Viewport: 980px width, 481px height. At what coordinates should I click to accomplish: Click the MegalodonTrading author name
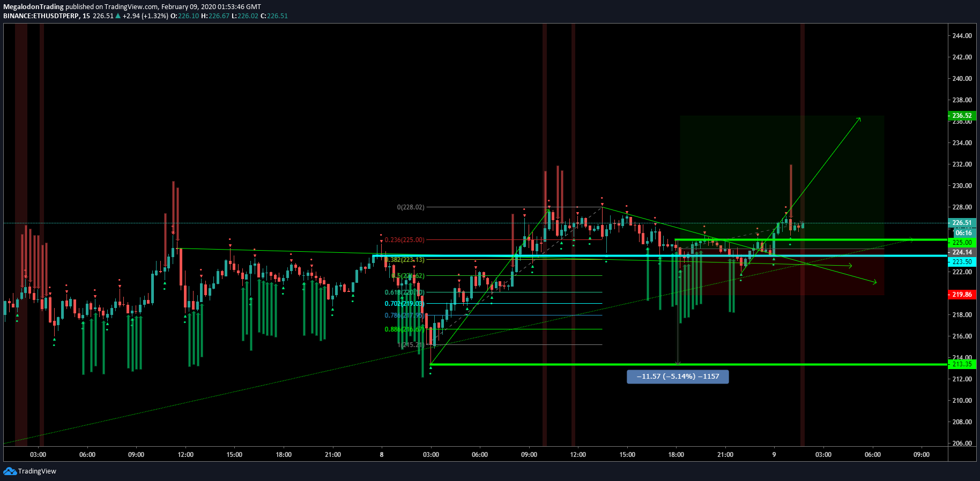click(33, 7)
